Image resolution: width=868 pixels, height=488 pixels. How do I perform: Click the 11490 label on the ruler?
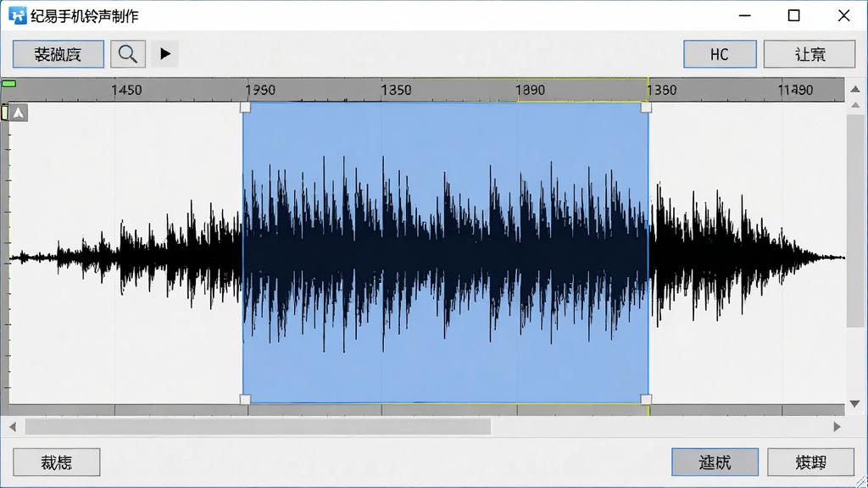point(795,90)
